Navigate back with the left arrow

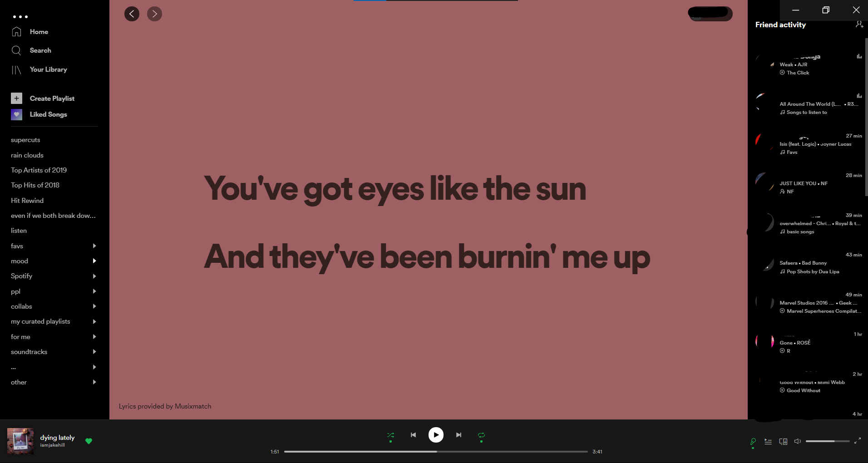132,14
